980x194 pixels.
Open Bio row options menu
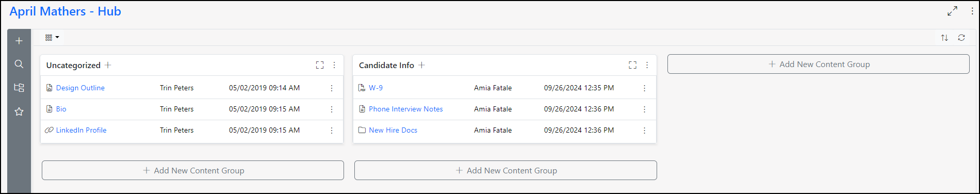[332, 109]
